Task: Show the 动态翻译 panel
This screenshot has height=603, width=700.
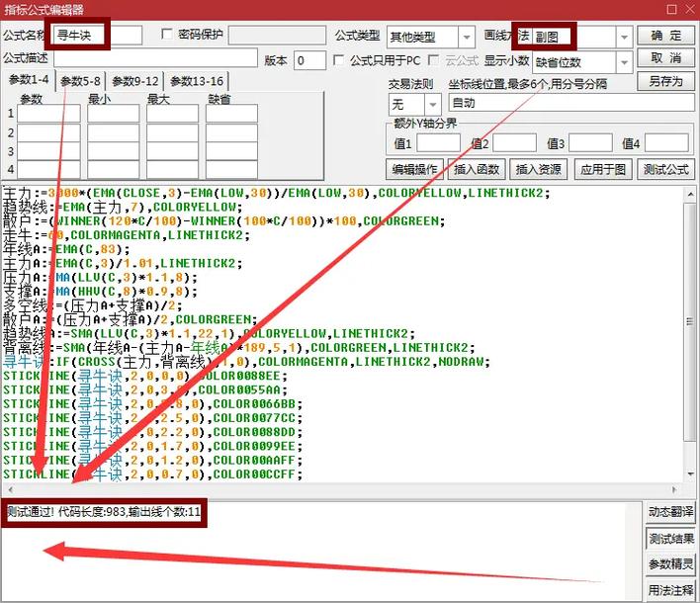Action: point(671,512)
